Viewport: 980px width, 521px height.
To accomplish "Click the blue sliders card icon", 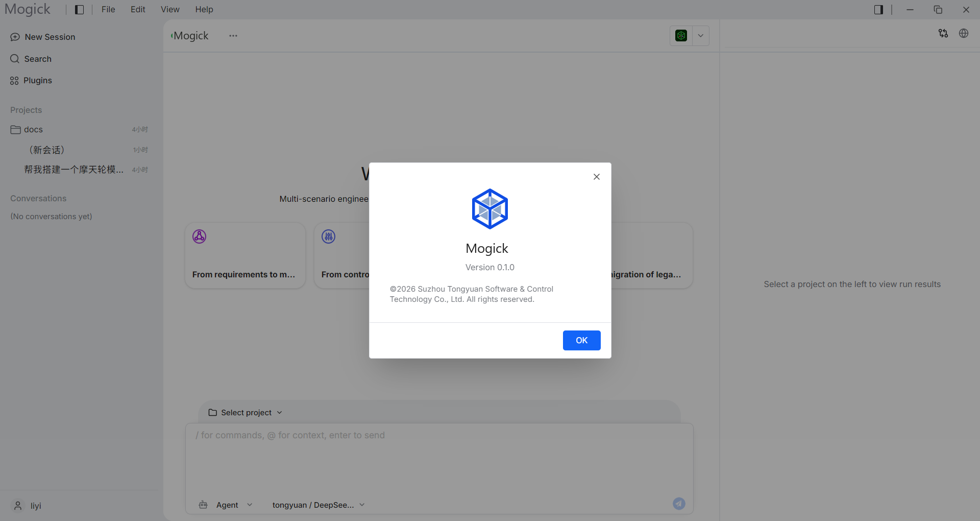I will pos(328,236).
